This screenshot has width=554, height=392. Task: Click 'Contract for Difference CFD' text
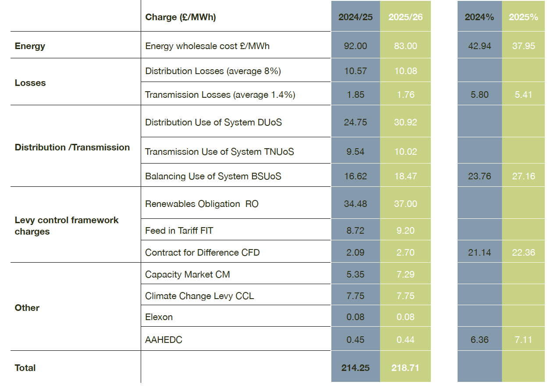pyautogui.click(x=202, y=253)
